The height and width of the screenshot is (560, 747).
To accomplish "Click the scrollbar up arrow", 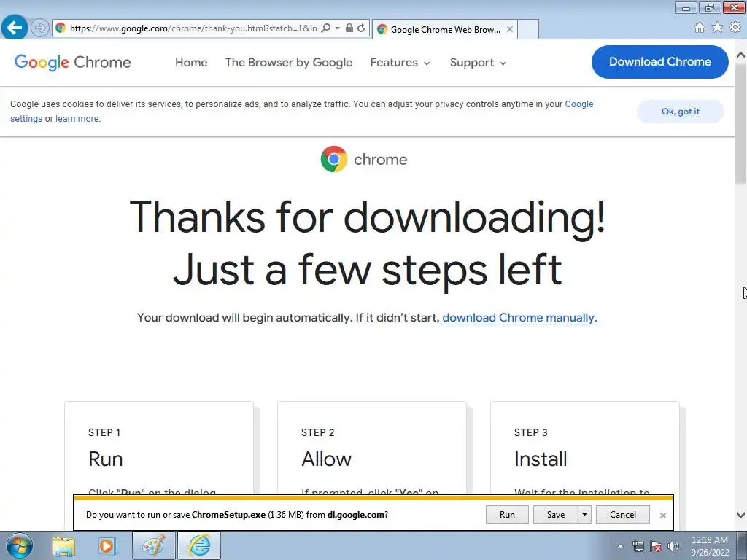I will [741, 55].
